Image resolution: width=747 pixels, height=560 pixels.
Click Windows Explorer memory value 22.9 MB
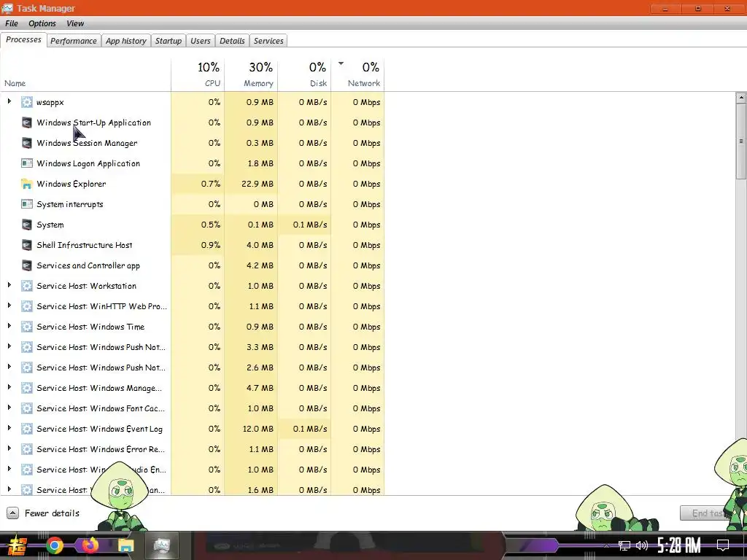tap(258, 184)
